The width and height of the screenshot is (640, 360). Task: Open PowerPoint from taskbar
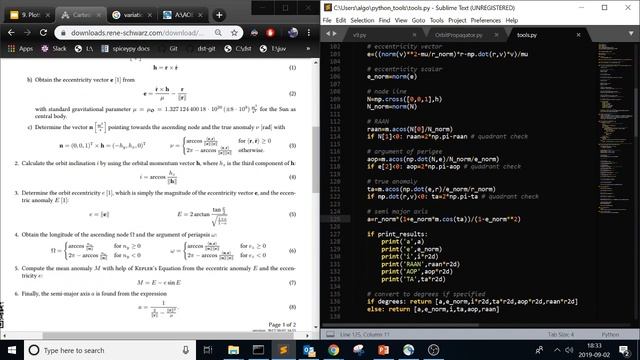click(x=383, y=350)
